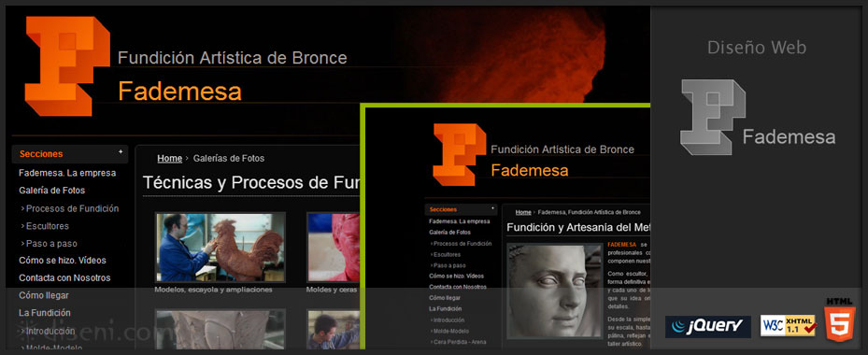Open 'Fademesa. La empresa' in green-framed sidebar
The image size is (868, 355).
click(460, 221)
